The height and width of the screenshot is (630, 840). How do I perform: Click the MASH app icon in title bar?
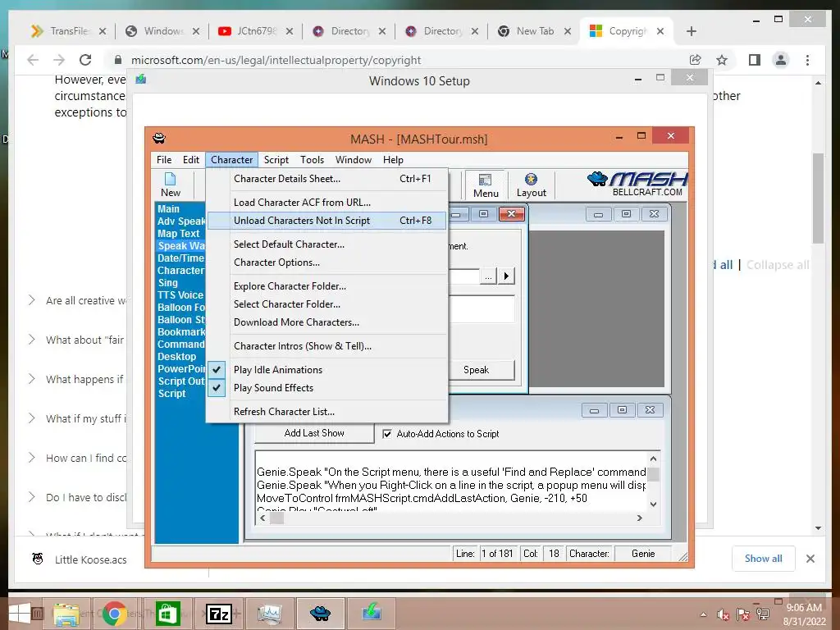coord(159,138)
